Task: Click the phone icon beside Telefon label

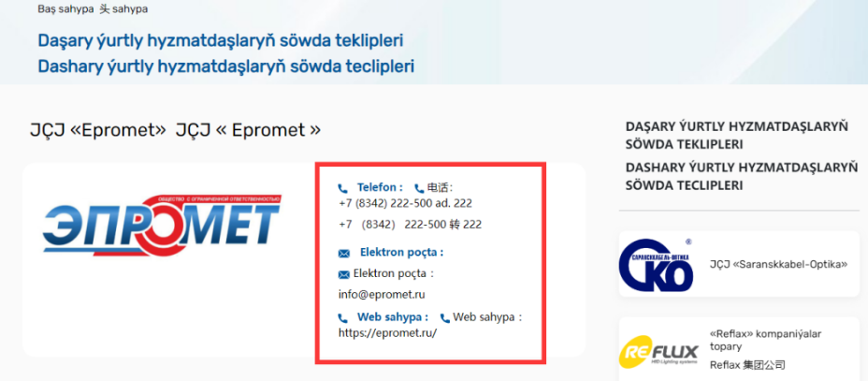Action: pyautogui.click(x=343, y=188)
